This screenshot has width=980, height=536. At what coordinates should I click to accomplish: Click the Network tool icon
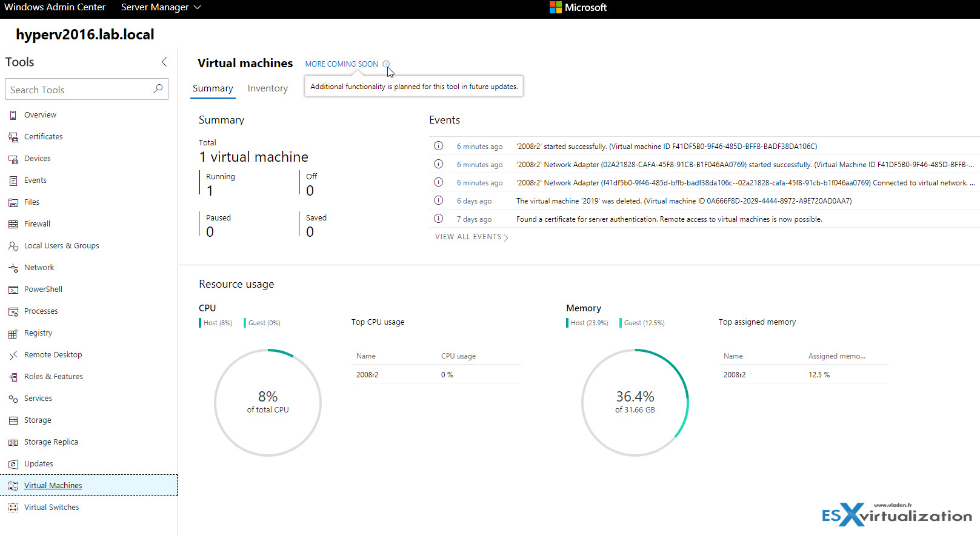pos(13,268)
